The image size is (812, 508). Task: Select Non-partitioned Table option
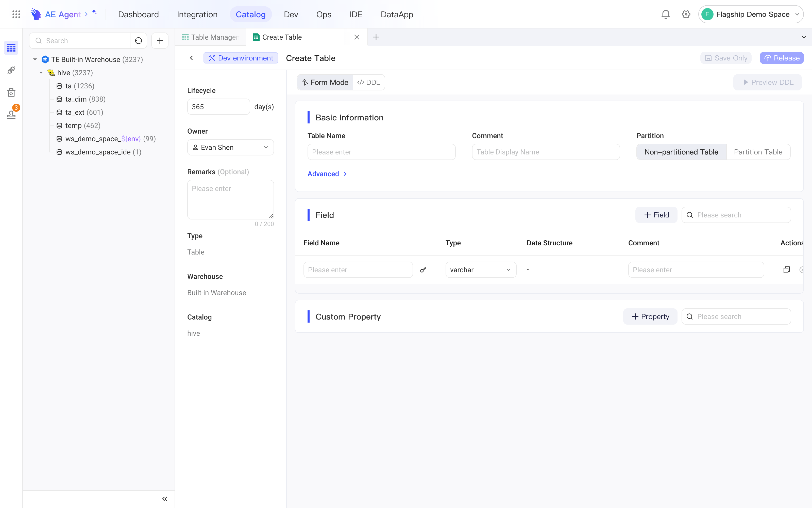pyautogui.click(x=681, y=152)
